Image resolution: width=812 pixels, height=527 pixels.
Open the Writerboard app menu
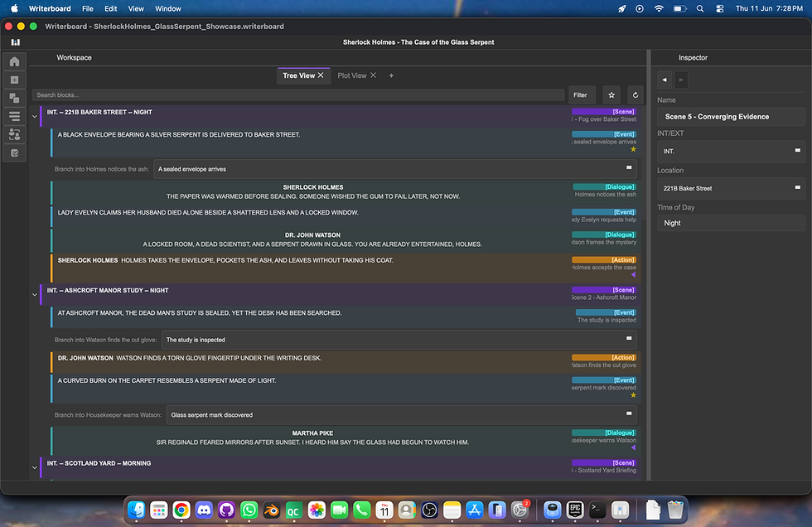click(50, 9)
